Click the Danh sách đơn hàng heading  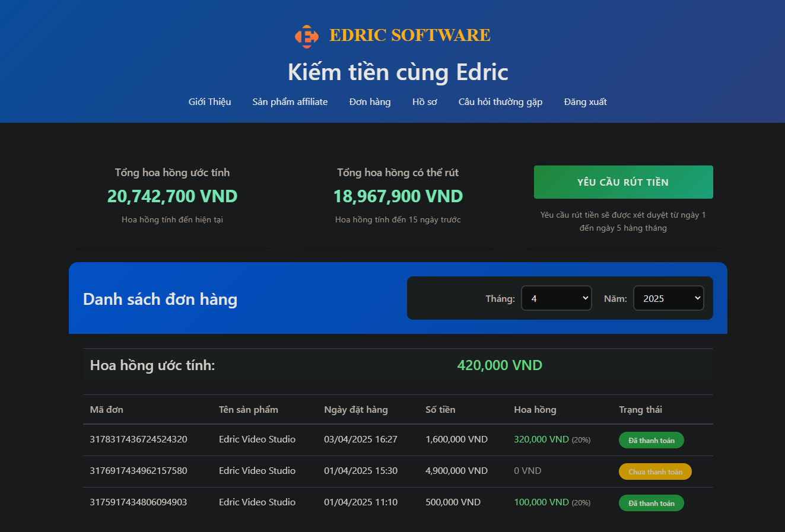point(160,299)
